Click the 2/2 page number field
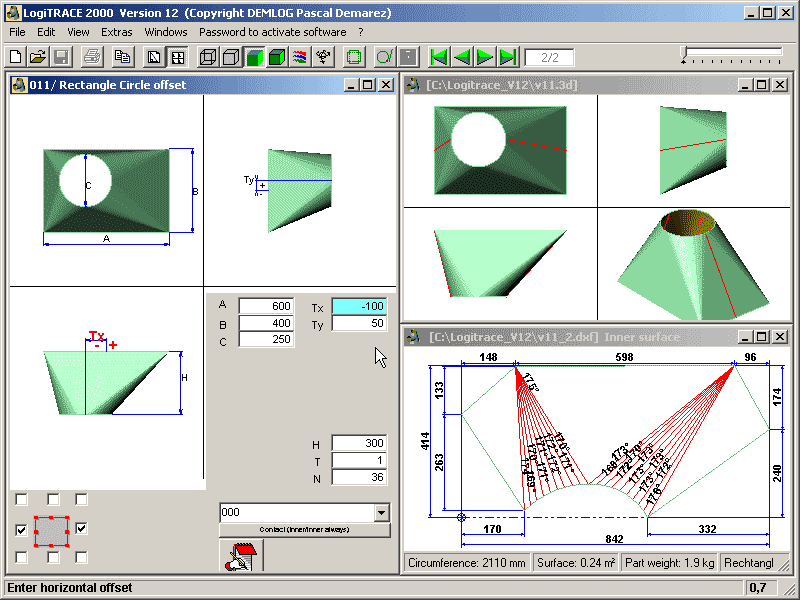800x600 pixels. click(x=549, y=57)
